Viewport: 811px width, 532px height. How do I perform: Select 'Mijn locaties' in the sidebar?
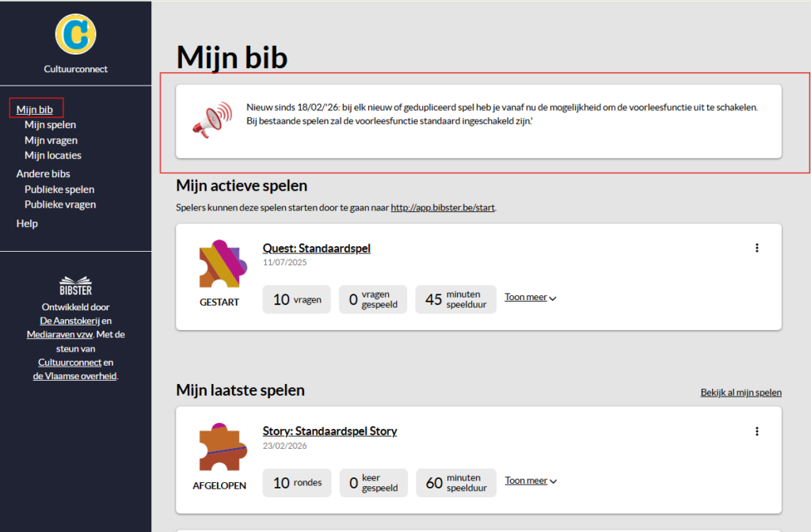pyautogui.click(x=52, y=155)
